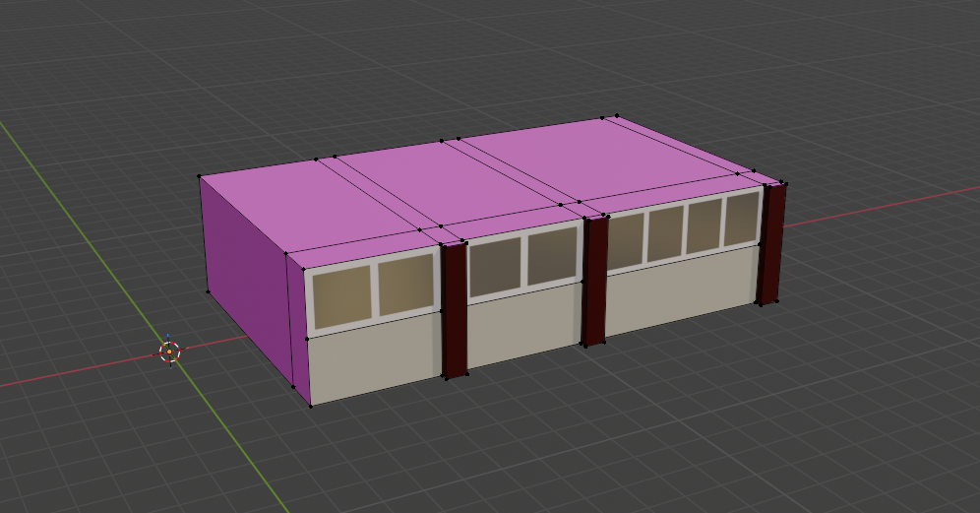Click the right window pane of the middle section
This screenshot has height=513, width=980.
[x=552, y=256]
